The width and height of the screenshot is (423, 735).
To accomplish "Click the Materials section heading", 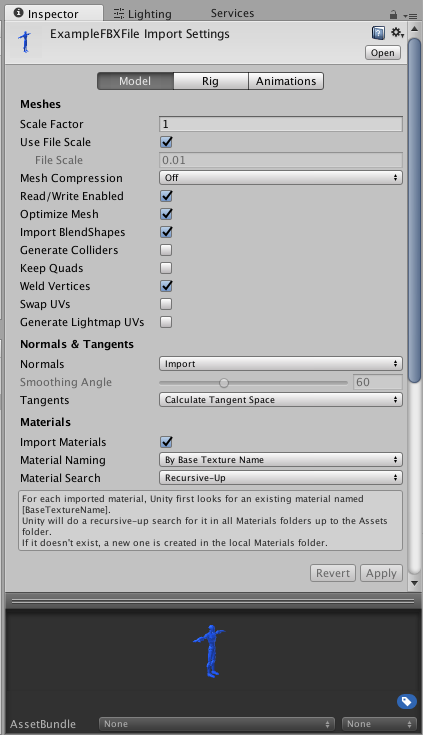I will [x=45, y=422].
